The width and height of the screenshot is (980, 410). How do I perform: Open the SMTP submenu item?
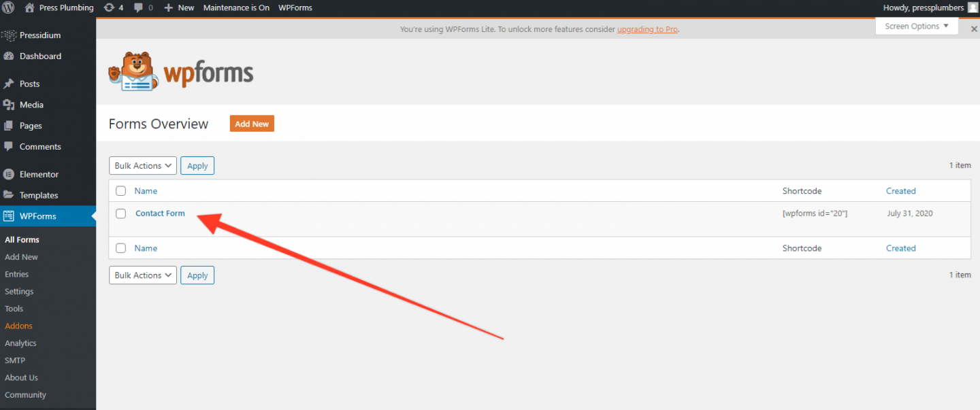pyautogui.click(x=15, y=360)
